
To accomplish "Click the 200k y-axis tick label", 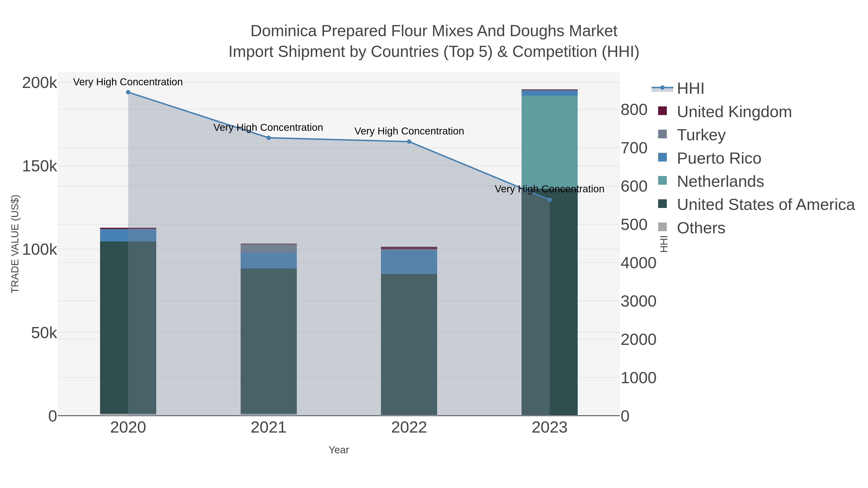I will pyautogui.click(x=40, y=83).
